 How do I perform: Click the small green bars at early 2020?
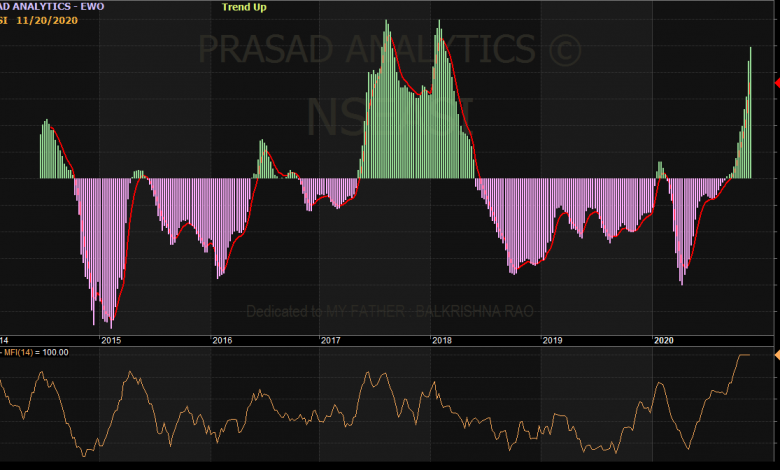(660, 170)
